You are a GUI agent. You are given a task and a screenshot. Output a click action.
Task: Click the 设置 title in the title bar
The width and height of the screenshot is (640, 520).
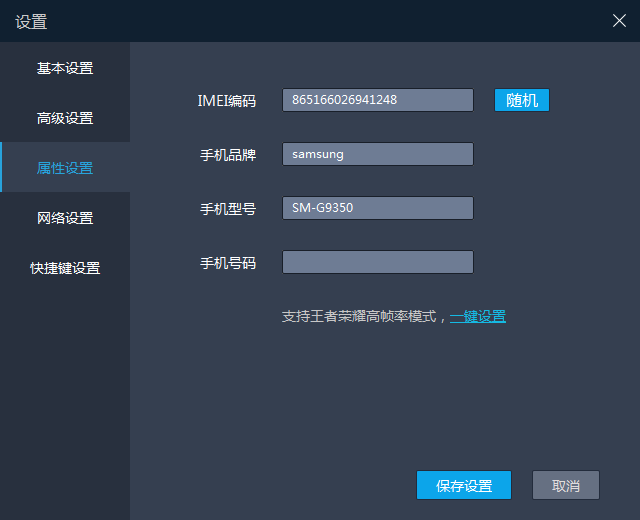tap(31, 22)
